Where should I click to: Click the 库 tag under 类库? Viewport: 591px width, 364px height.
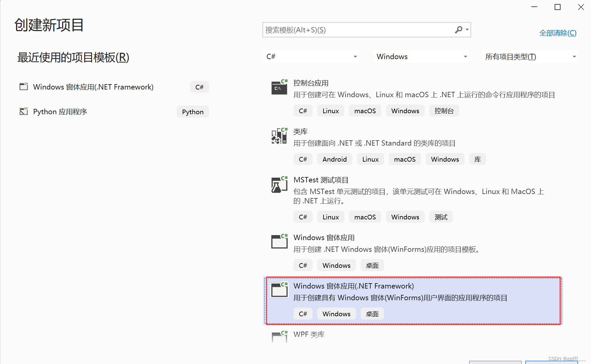click(477, 159)
